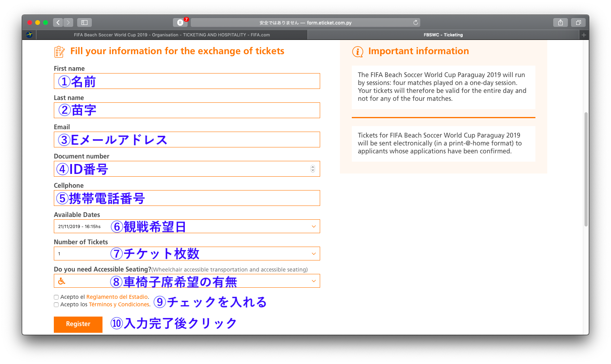Click the Document number stepper arrows
Viewport: 611px width, 364px height.
[x=313, y=169]
